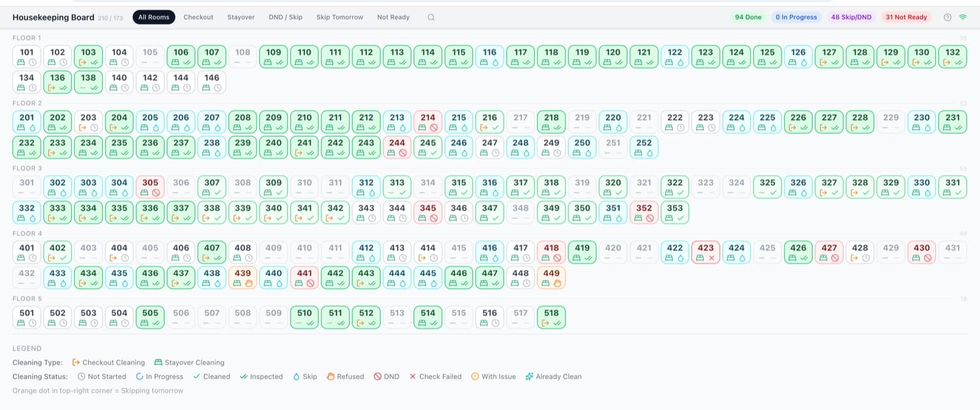The image size is (980, 410).
Task: Open room 252 skip card
Action: tap(644, 148)
